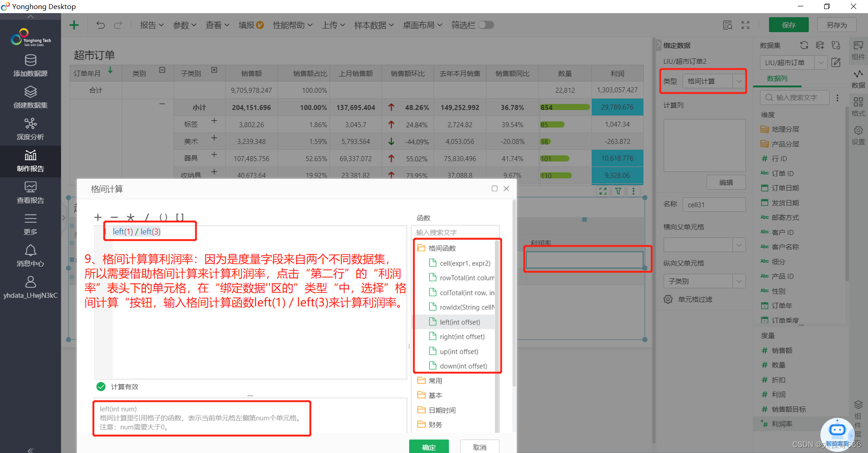
Task: Open the user account yhdata_LHwjN3kC
Action: pyautogui.click(x=30, y=288)
